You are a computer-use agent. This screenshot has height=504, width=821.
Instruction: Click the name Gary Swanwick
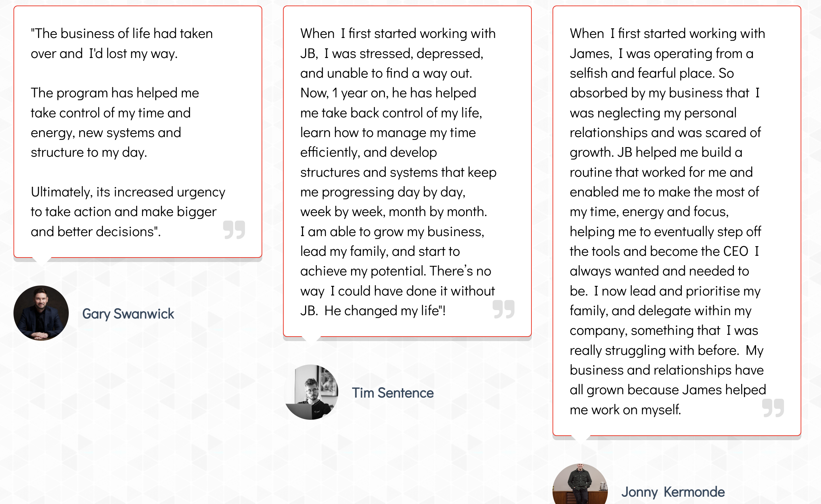click(128, 314)
